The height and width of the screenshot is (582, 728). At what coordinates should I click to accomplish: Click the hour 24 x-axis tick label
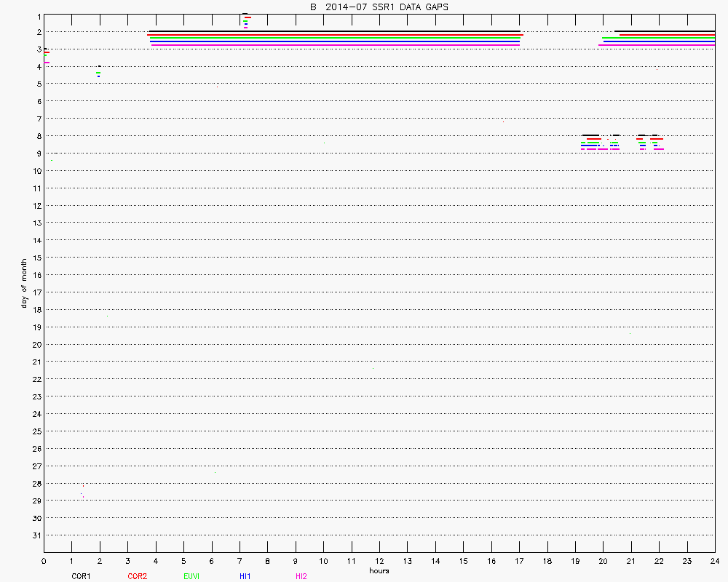[715, 562]
